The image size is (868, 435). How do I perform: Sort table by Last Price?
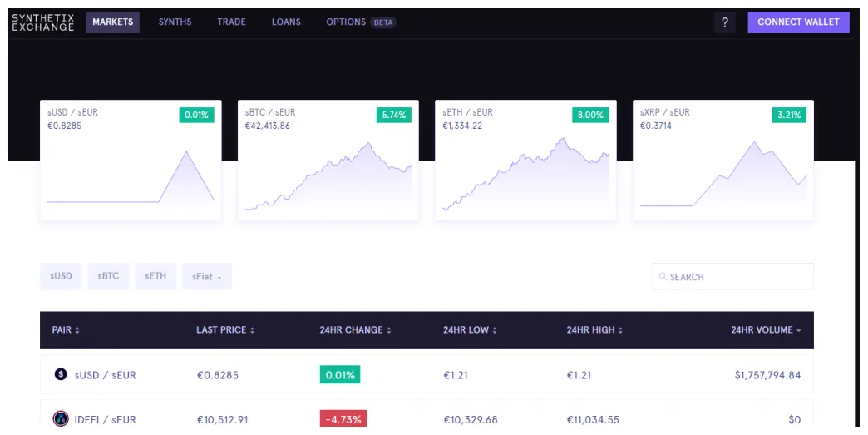(225, 330)
